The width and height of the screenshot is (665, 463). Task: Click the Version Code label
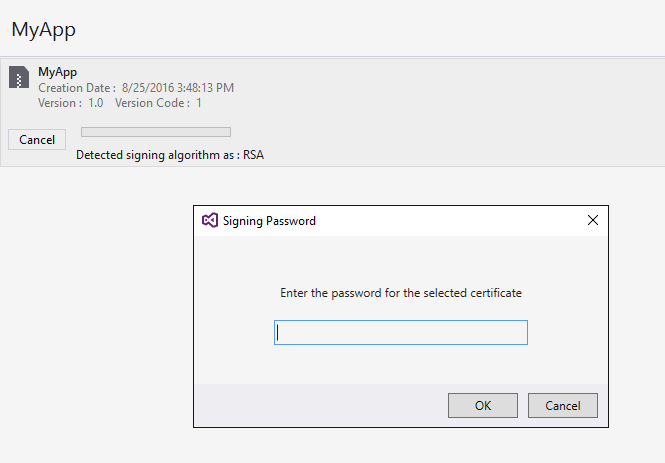point(151,103)
